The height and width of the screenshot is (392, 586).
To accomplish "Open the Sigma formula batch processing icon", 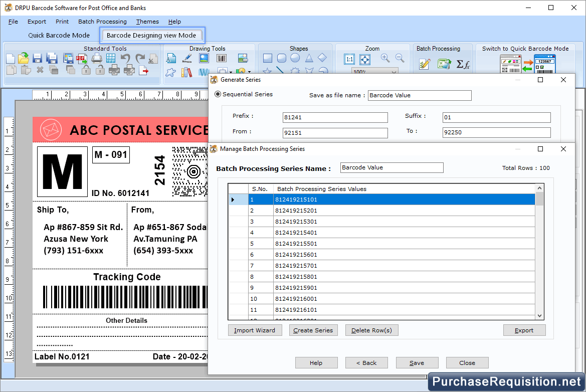I will point(463,64).
